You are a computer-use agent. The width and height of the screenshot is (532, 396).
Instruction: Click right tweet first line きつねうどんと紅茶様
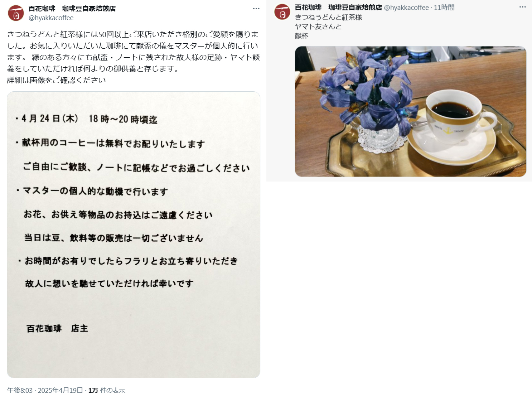coord(328,17)
